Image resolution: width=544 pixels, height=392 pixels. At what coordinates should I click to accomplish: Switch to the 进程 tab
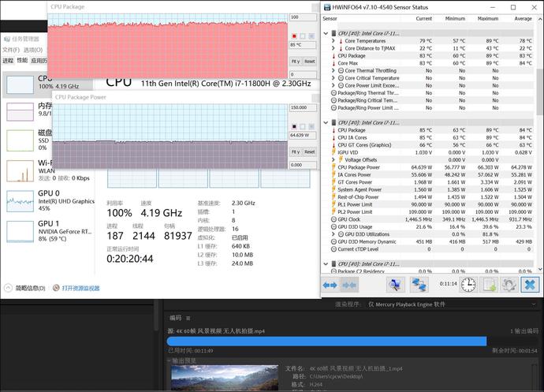click(x=8, y=61)
